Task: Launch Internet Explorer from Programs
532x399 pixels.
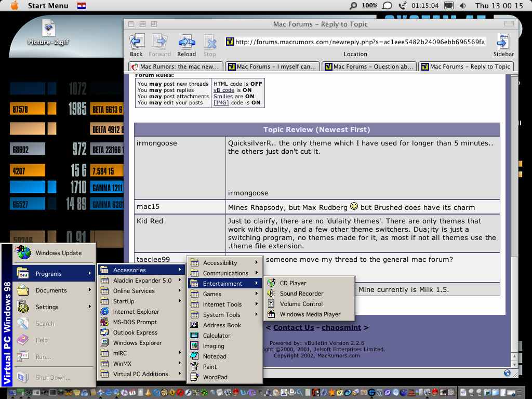Action: point(136,312)
